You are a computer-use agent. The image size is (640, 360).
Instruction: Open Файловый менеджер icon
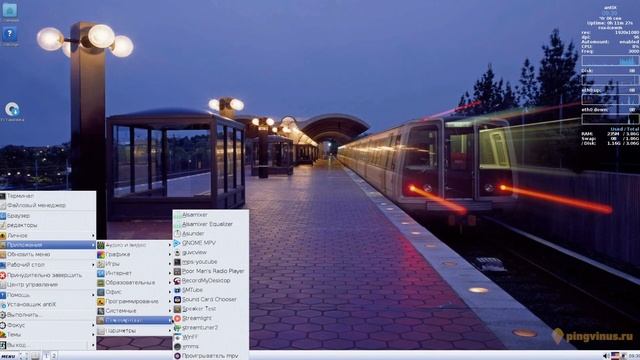2,205
